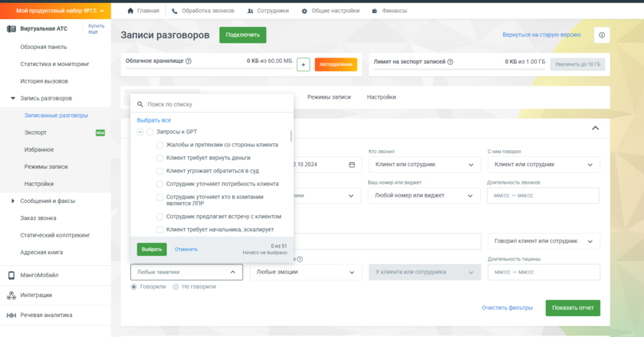Click help icon beside Лимит на экспорт записей
This screenshot has height=337, width=644.
pos(449,61)
